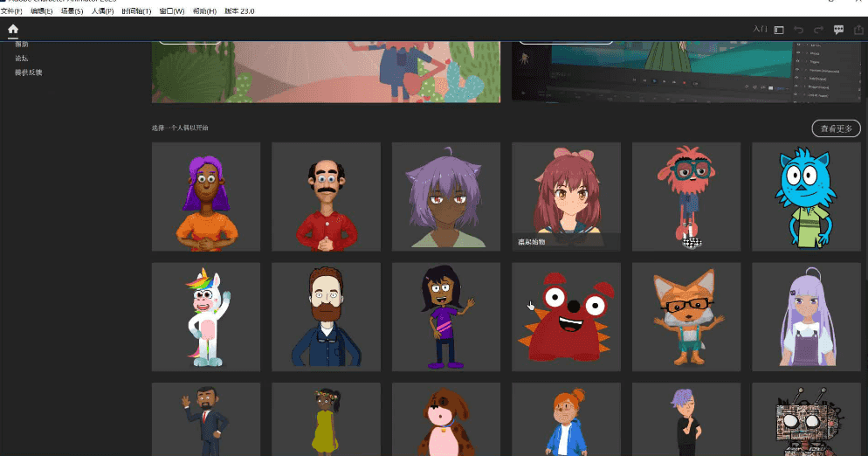
Task: Pick the blue cat puppet thumbnail
Action: (x=806, y=197)
